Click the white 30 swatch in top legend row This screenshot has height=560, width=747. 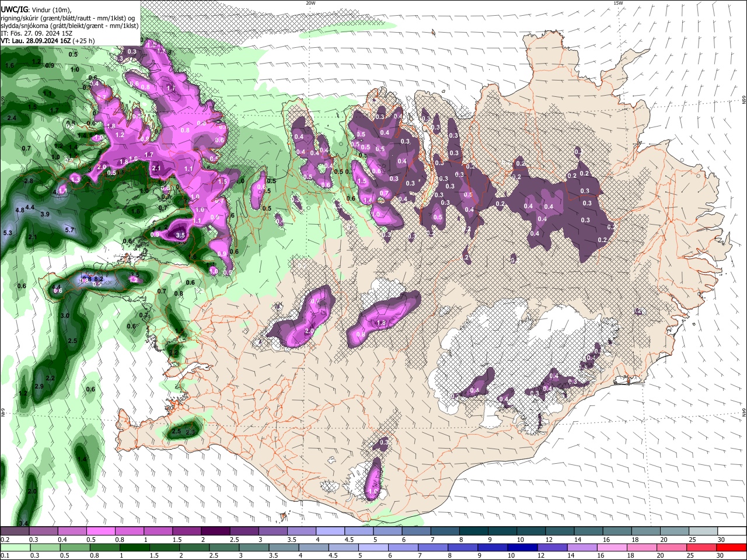(x=732, y=531)
